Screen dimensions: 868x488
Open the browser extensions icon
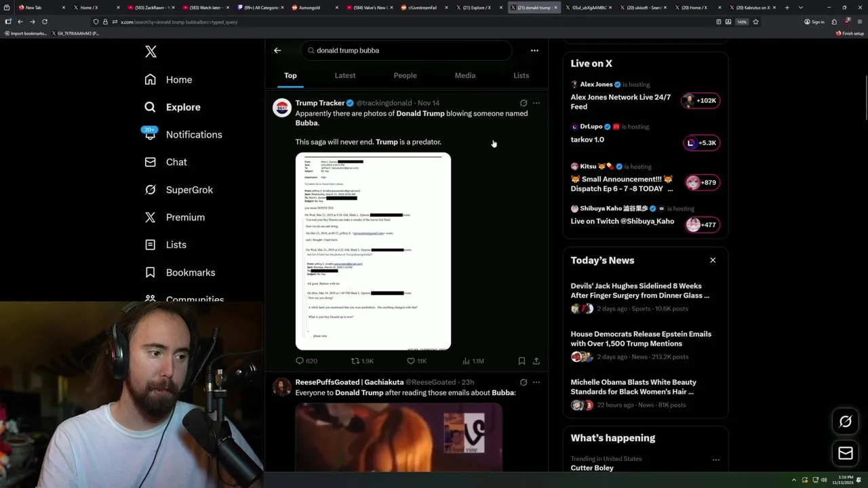[x=834, y=22]
